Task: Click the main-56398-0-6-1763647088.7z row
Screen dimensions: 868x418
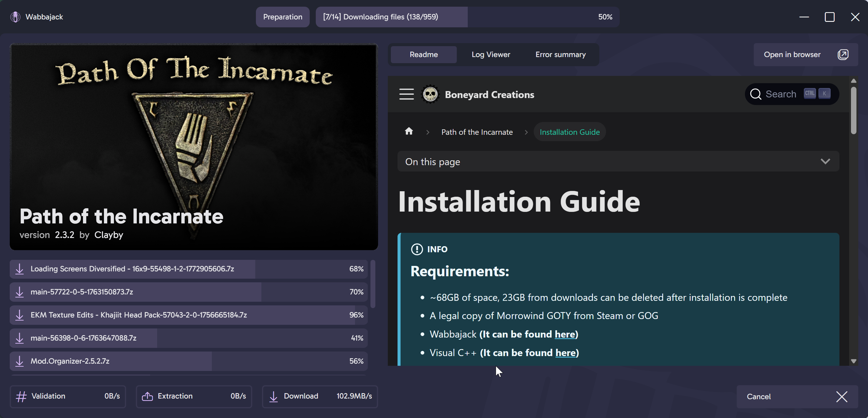Action: (188, 338)
